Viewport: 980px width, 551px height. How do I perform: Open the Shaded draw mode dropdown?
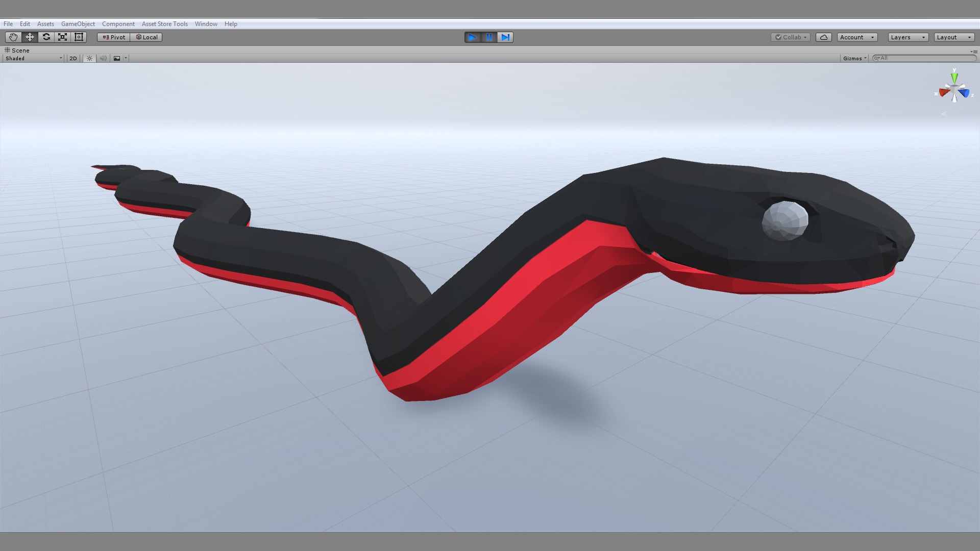34,58
